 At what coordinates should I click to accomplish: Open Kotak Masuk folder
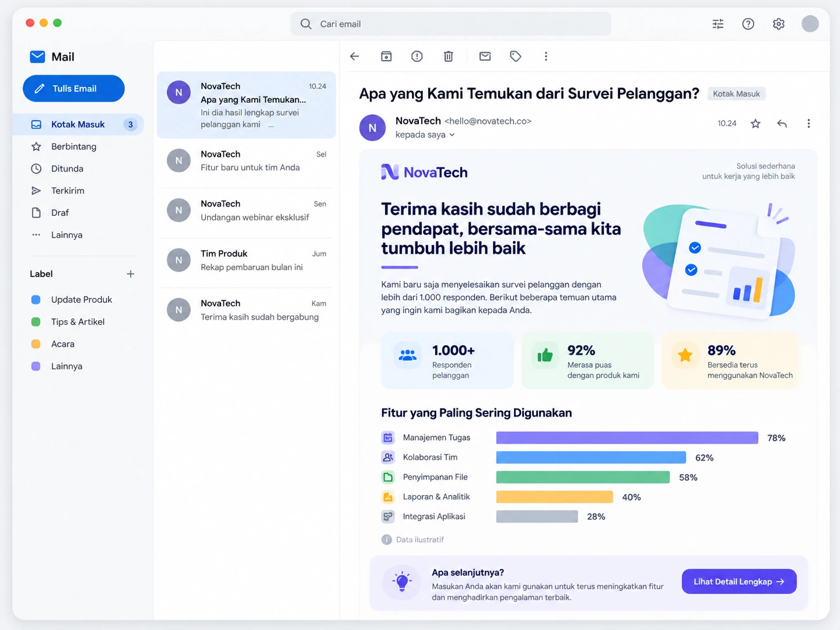[78, 124]
